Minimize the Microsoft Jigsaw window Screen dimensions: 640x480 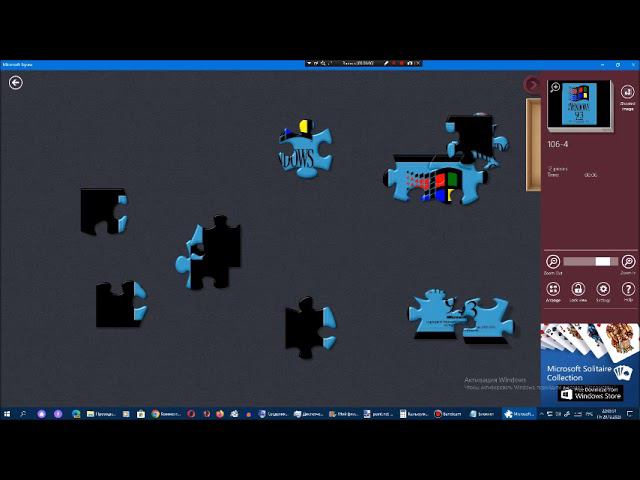(x=603, y=64)
